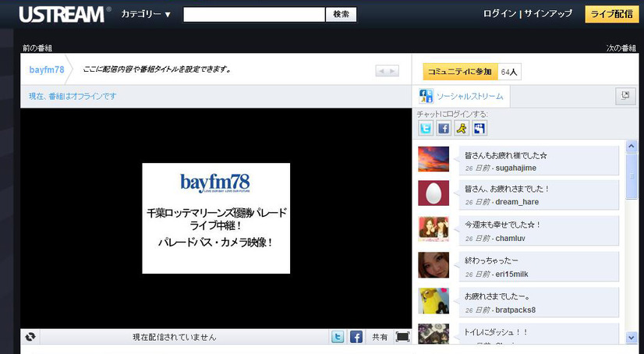This screenshot has height=354, width=644.
Task: Share stream on Twitter from player bar
Action: [338, 337]
